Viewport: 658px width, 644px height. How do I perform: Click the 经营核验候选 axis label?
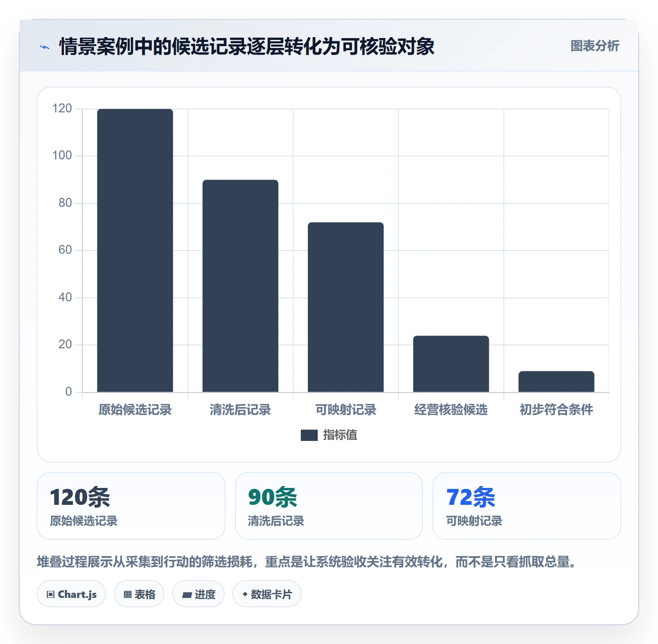[451, 410]
